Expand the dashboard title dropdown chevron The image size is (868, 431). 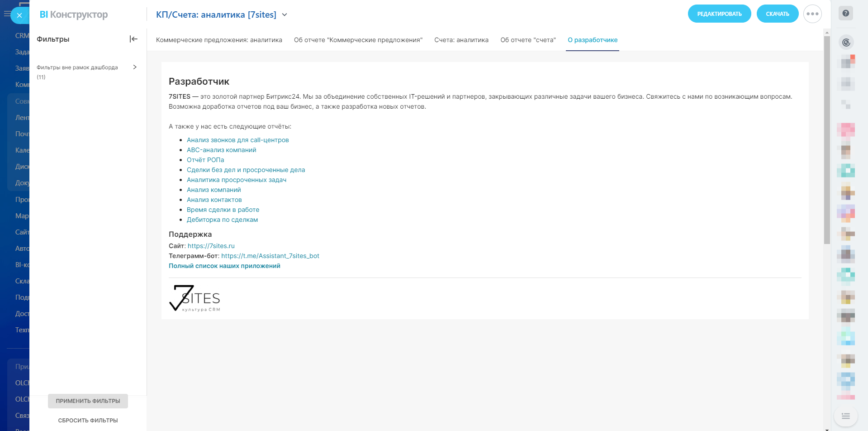pyautogui.click(x=285, y=14)
